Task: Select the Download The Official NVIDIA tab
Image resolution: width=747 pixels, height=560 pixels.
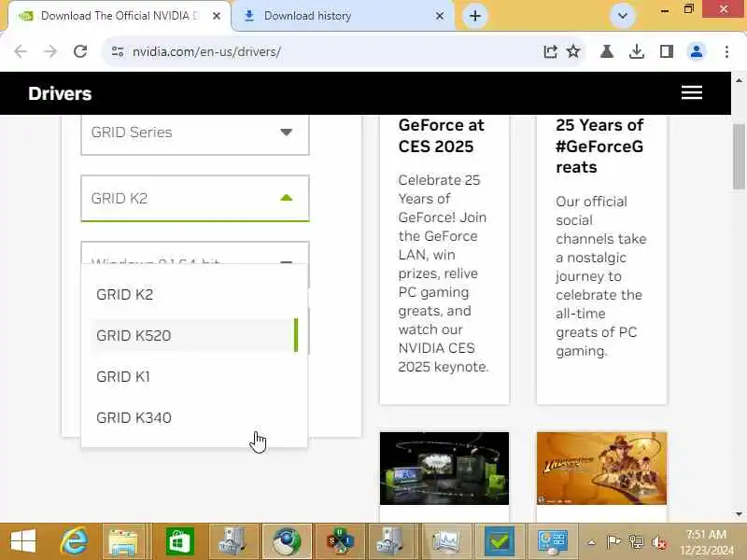Action: (x=120, y=16)
